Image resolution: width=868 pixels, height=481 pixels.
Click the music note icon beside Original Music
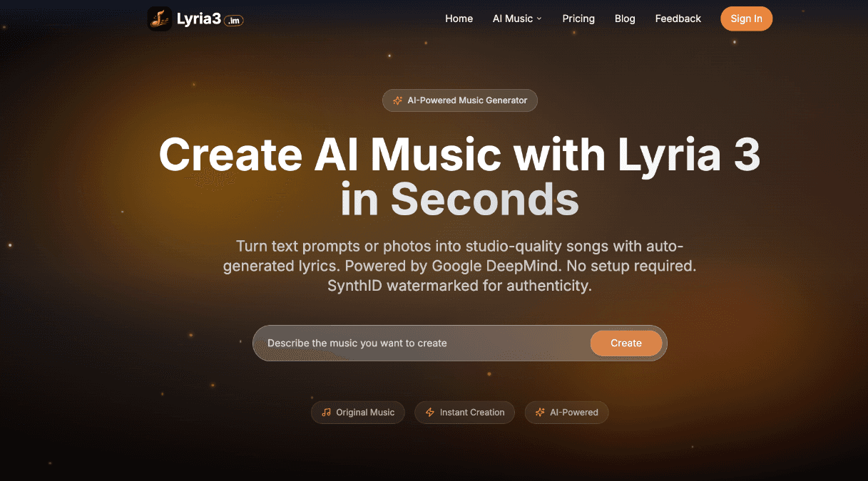pos(327,413)
